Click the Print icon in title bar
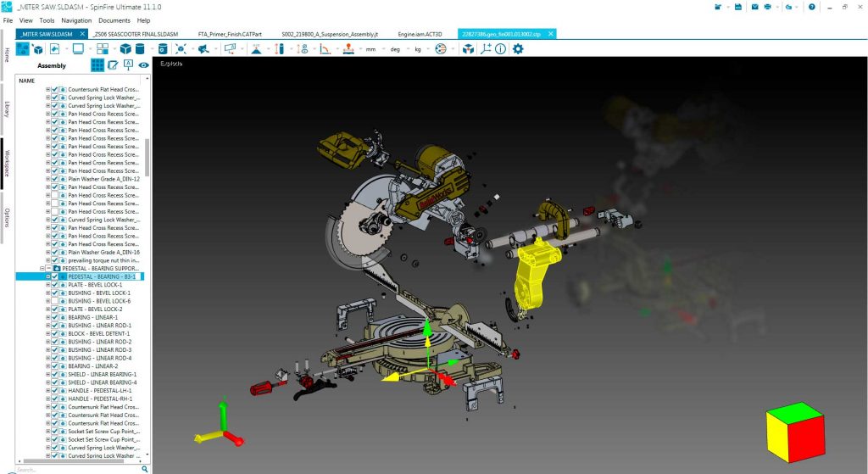Viewport: 868px width, 474px height. tap(767, 7)
